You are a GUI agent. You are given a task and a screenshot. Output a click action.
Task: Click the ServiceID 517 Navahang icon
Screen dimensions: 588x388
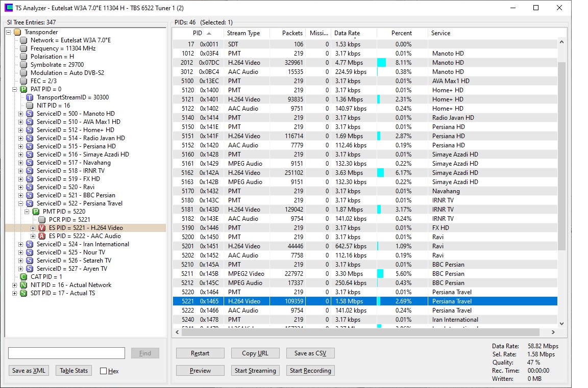point(30,163)
